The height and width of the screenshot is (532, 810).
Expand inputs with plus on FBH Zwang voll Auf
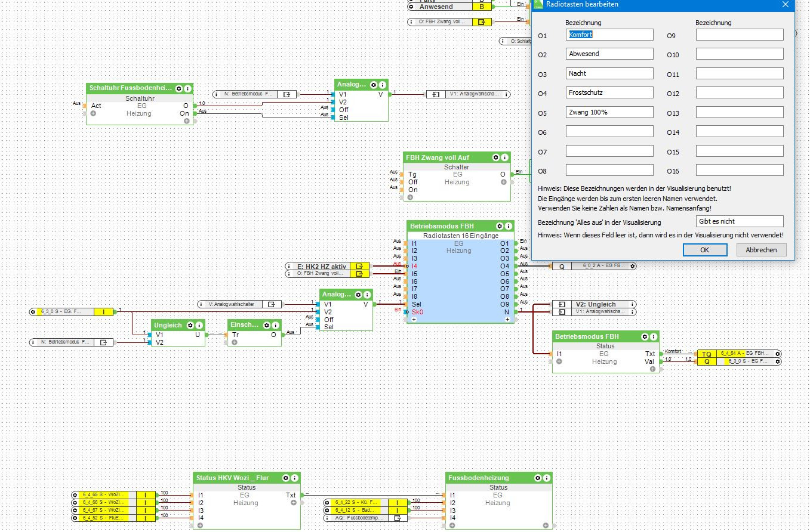[x=410, y=197]
